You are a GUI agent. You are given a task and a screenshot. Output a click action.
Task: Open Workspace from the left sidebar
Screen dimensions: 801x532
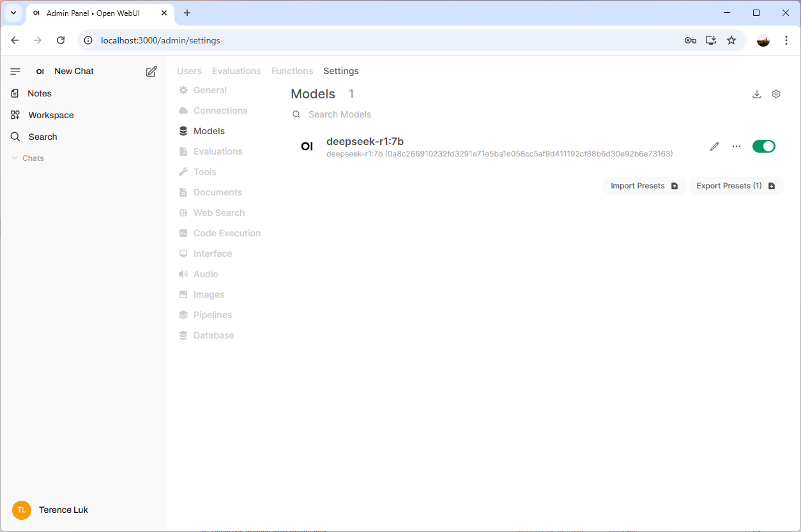click(x=50, y=115)
